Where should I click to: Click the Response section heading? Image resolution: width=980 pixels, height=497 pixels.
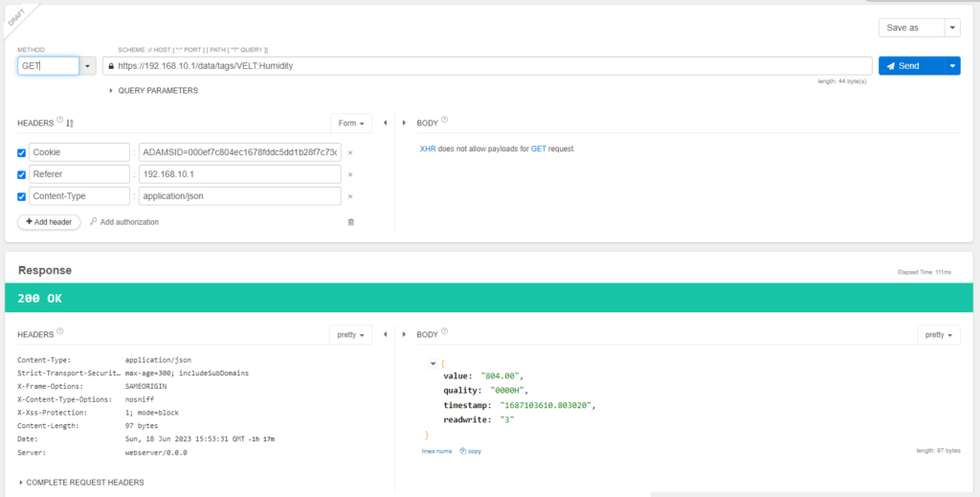click(45, 270)
